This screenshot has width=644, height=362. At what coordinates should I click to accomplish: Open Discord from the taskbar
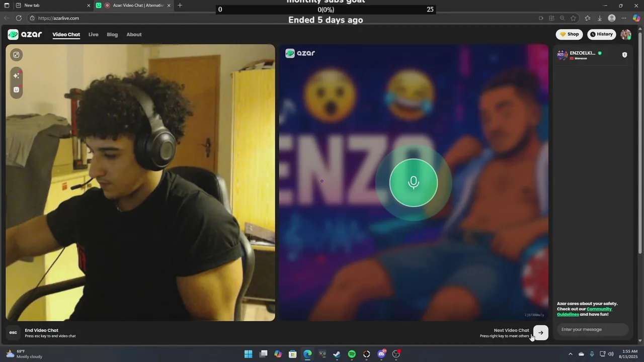coord(381,354)
